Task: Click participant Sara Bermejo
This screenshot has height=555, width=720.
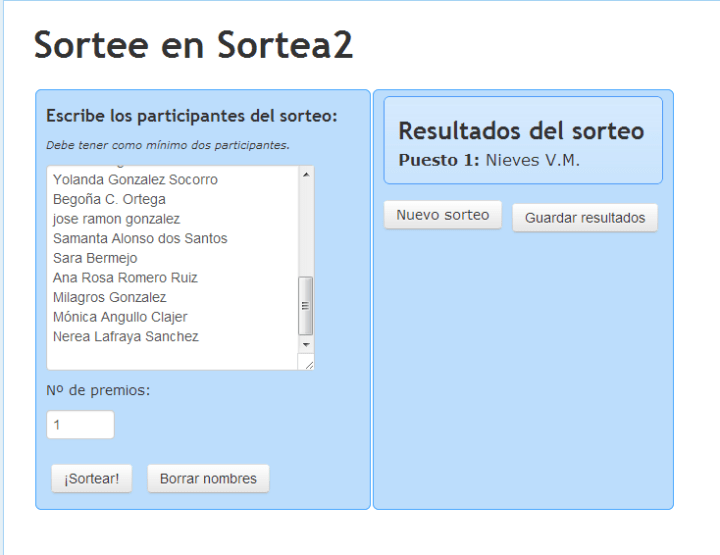Action: [x=95, y=258]
